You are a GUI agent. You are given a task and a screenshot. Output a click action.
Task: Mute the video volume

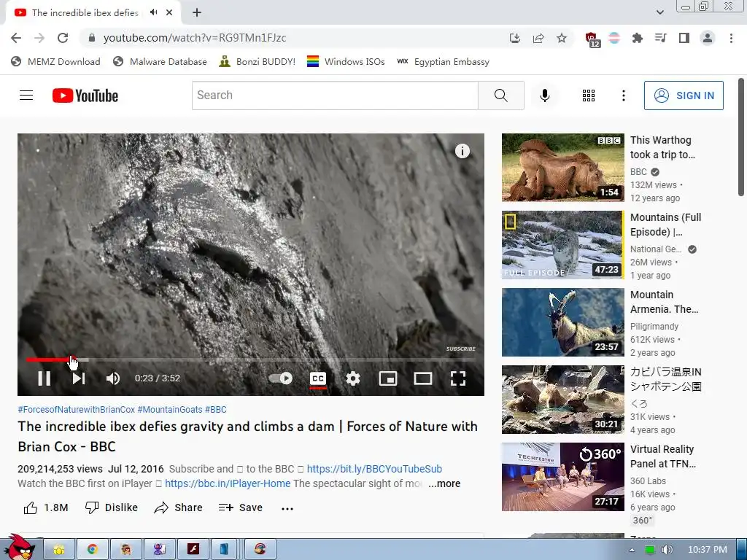113,378
